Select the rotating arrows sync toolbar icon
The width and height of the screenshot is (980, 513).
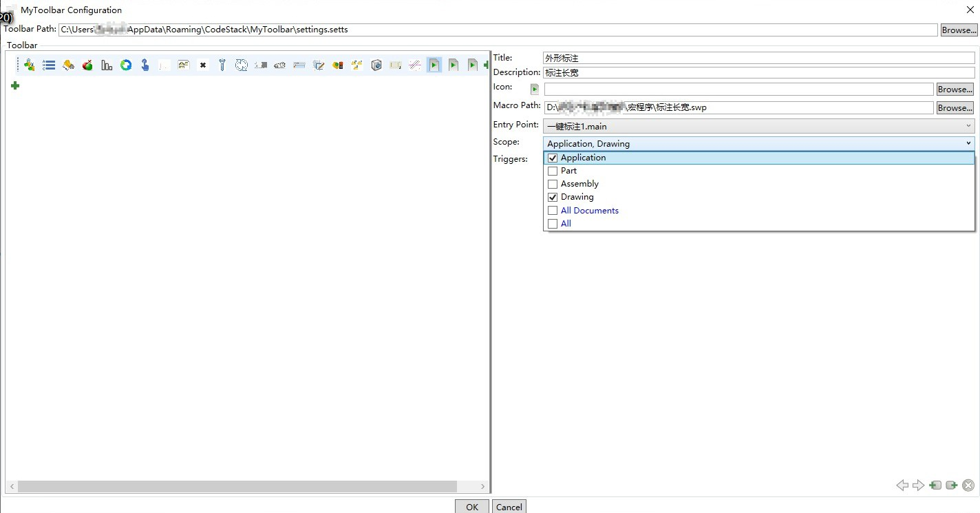(242, 65)
